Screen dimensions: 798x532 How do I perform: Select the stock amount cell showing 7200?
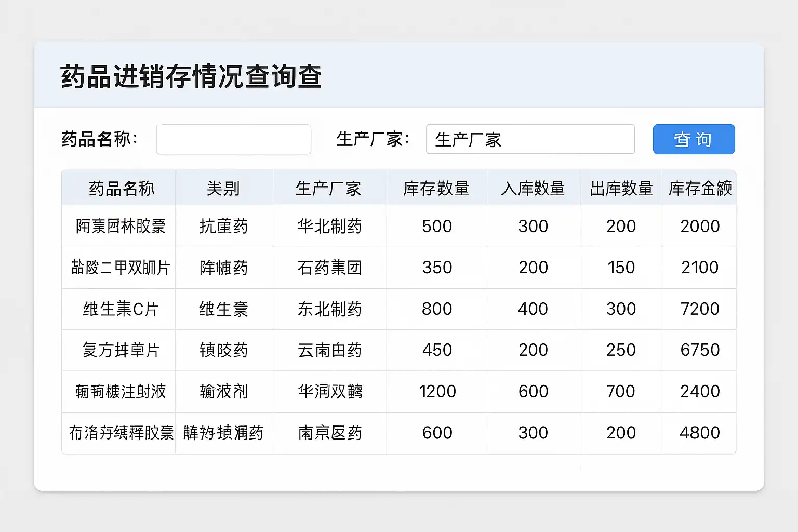[x=700, y=309]
